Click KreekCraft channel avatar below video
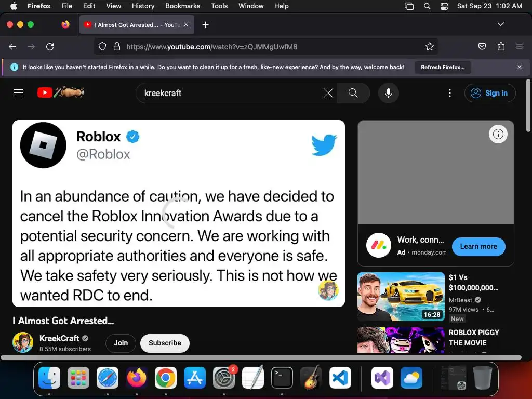 pos(23,342)
